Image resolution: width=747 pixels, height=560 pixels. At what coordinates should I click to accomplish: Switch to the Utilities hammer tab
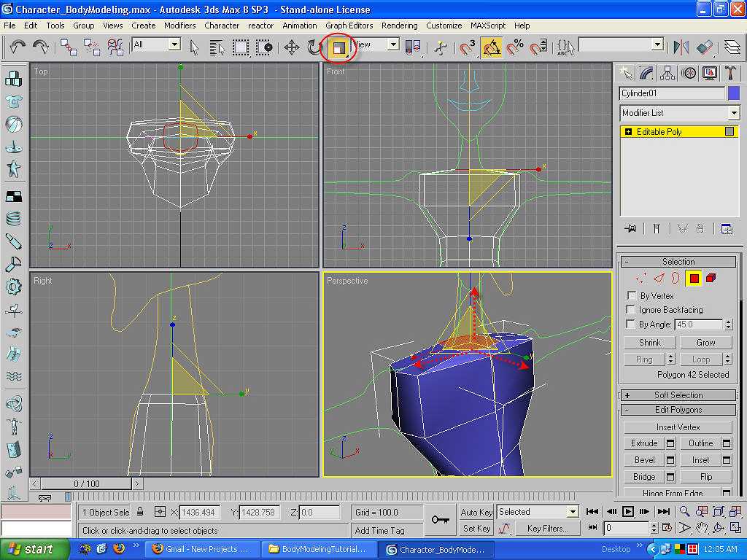(730, 73)
